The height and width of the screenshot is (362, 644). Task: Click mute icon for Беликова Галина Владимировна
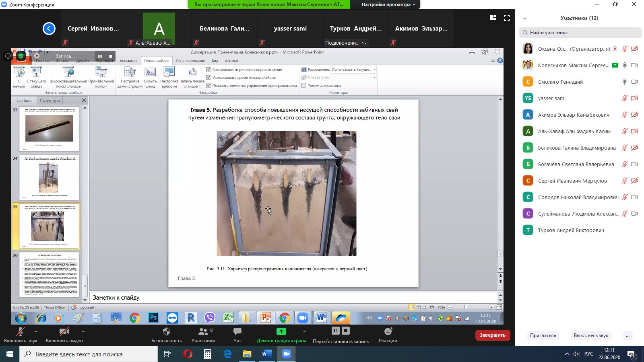coord(624,148)
